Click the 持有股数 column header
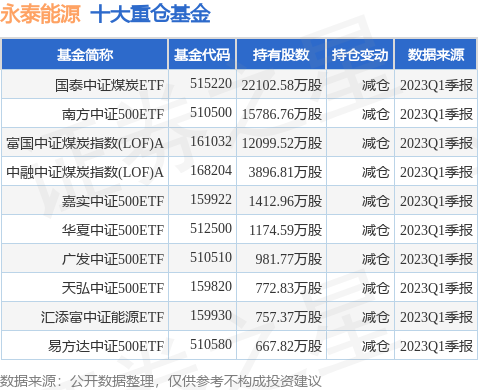Screen dimensions: 478x390 (281, 55)
